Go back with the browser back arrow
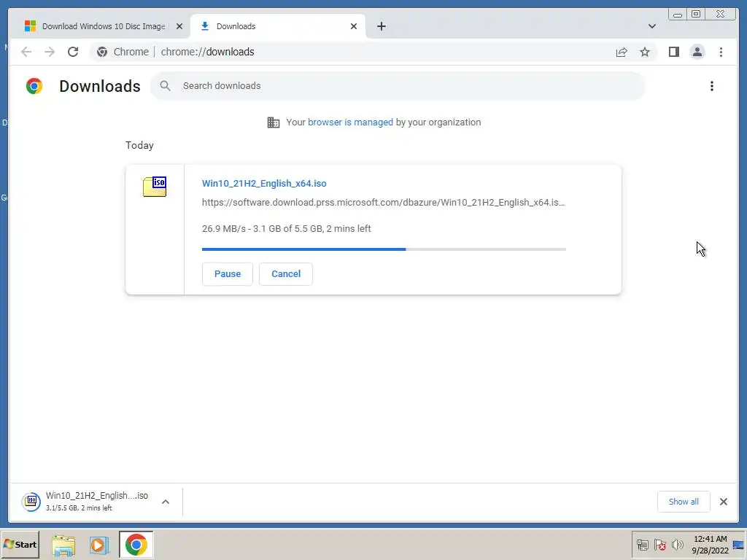The height and width of the screenshot is (560, 747). tap(26, 52)
